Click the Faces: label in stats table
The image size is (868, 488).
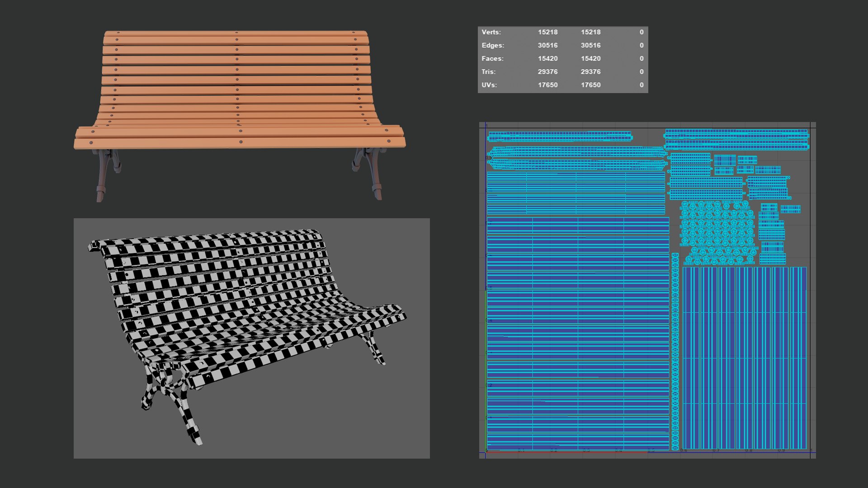[492, 58]
